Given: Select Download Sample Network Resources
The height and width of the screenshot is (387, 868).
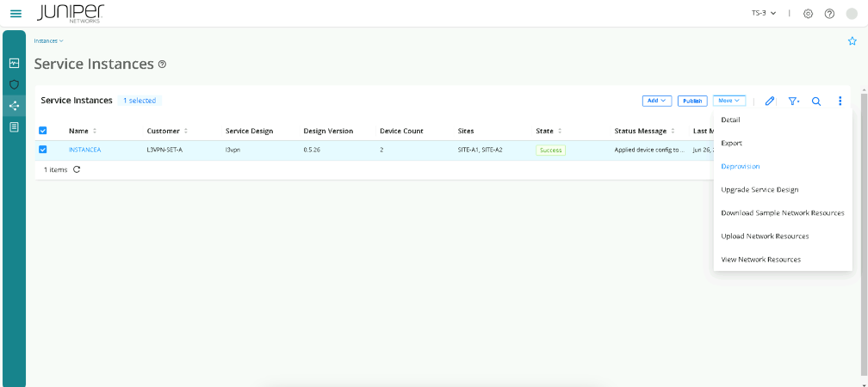Looking at the screenshot, I should pos(783,213).
